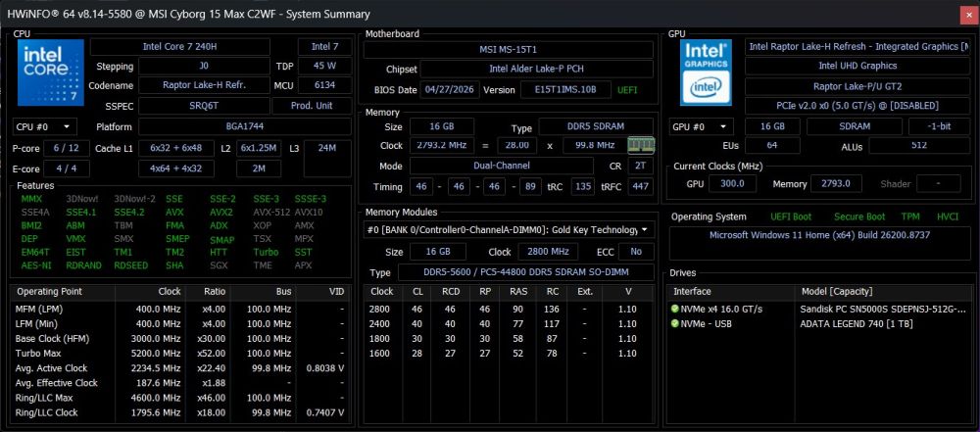
Task: Click the Model [Capacity] column header
Action: click(882, 291)
